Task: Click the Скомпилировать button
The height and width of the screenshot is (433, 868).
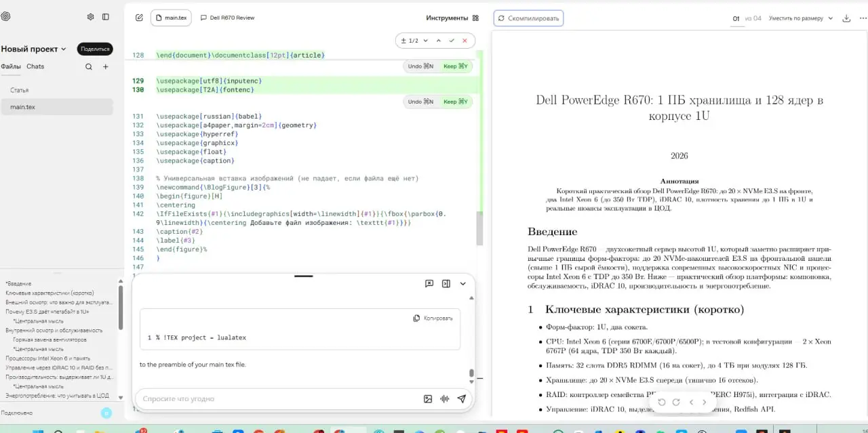Action: (x=528, y=18)
